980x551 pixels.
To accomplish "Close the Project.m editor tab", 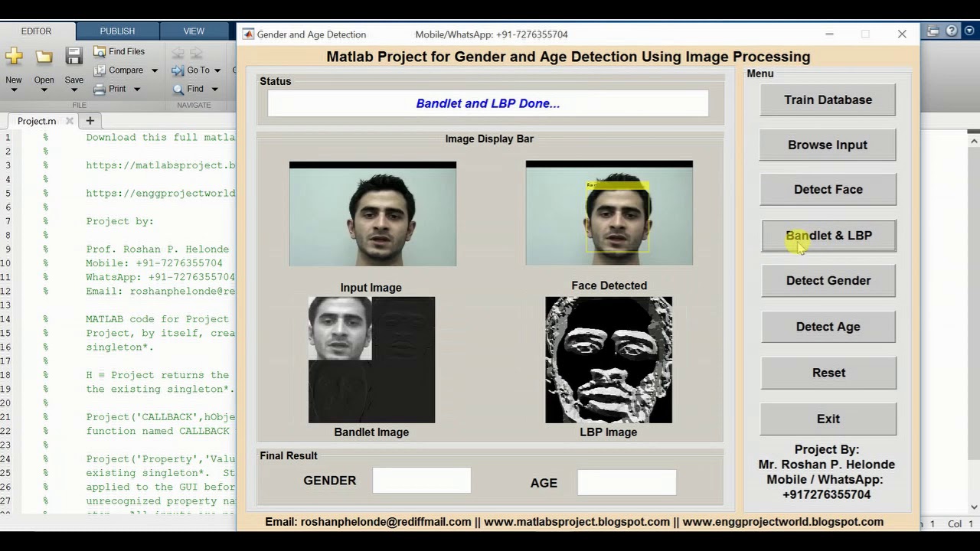I will (x=70, y=121).
